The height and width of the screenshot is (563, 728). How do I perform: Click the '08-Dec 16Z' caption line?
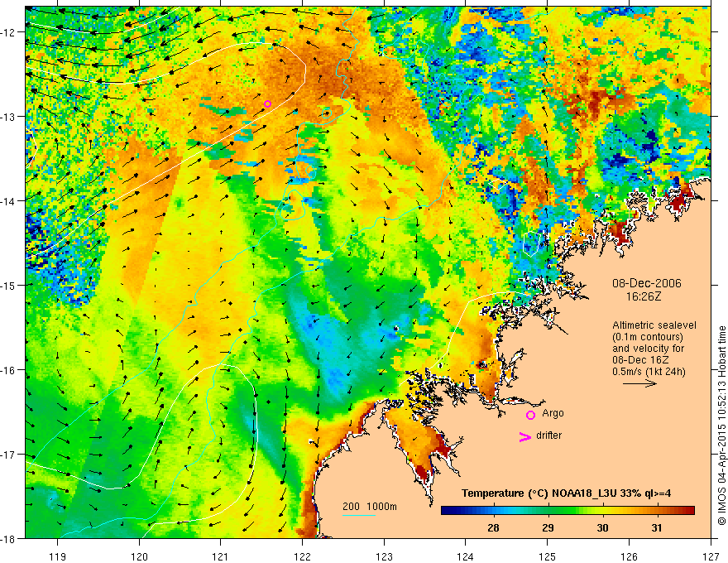pos(642,360)
